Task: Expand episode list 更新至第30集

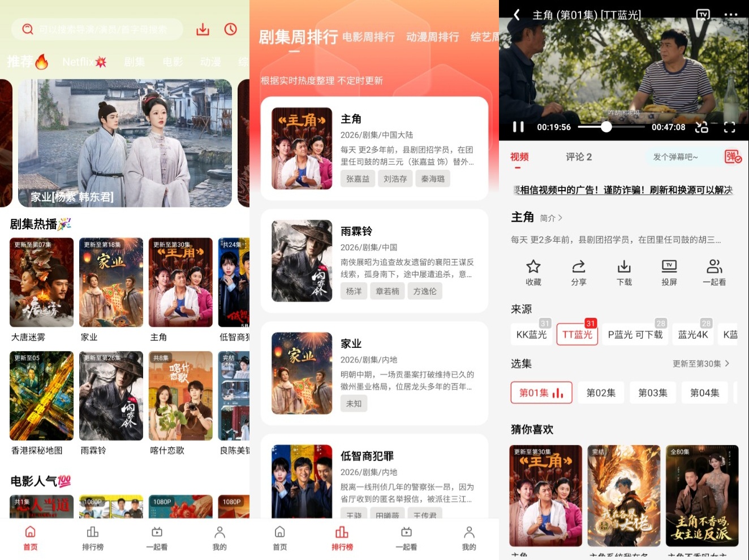Action: [701, 364]
